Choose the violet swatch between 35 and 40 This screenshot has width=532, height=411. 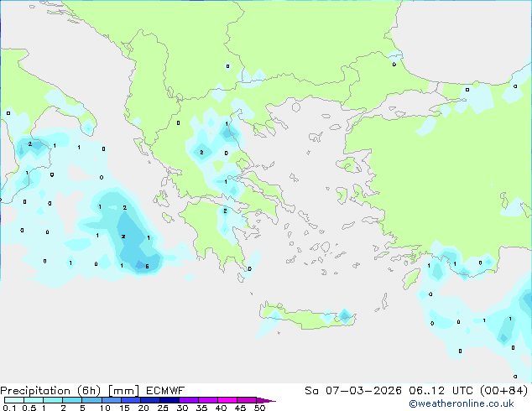[x=207, y=400]
